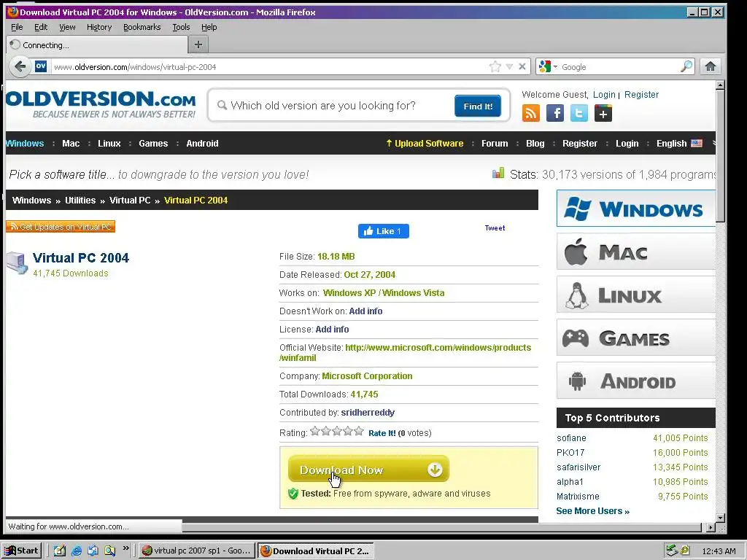This screenshot has height=560, width=747.
Task: Click the Download Now button
Action: pos(368,470)
